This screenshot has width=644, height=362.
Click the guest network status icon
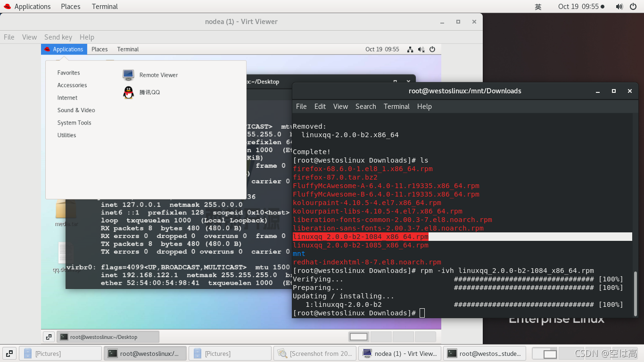point(410,49)
